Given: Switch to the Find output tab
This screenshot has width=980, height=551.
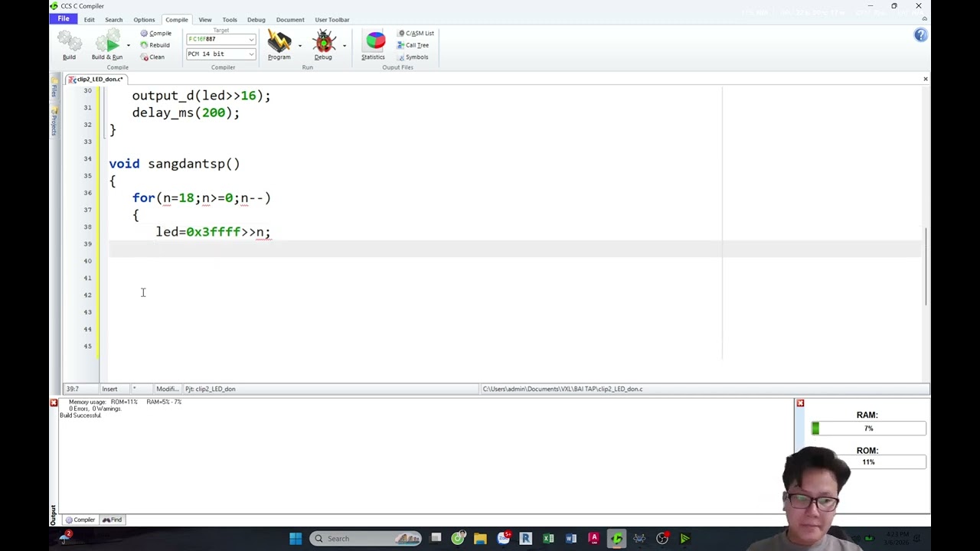Looking at the screenshot, I should (x=112, y=520).
